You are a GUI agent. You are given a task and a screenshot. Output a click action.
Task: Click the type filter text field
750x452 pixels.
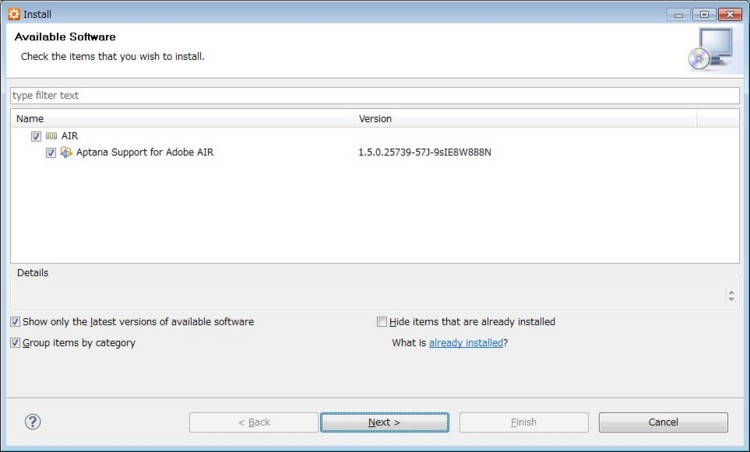pyautogui.click(x=375, y=95)
